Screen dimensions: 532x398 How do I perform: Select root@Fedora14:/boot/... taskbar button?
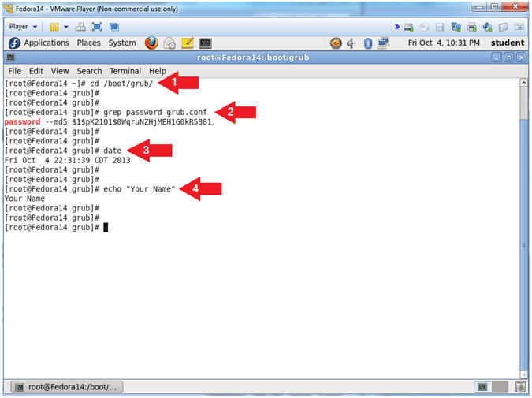[67, 387]
